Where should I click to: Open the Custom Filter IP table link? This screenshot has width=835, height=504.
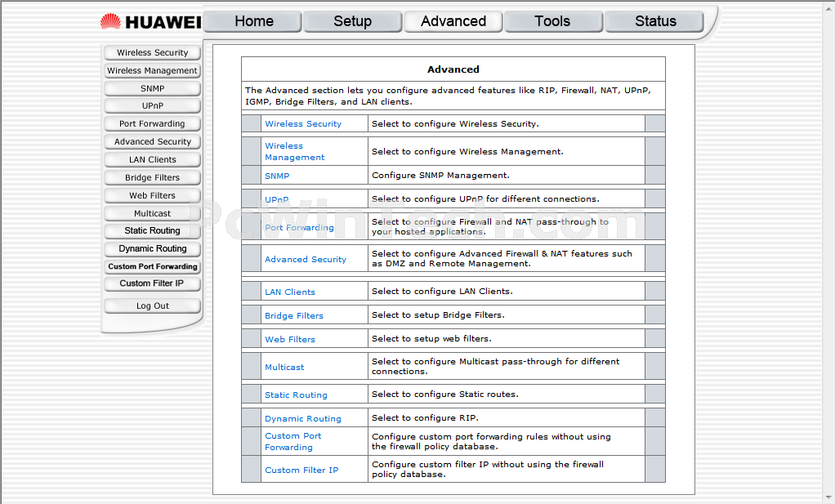(301, 470)
